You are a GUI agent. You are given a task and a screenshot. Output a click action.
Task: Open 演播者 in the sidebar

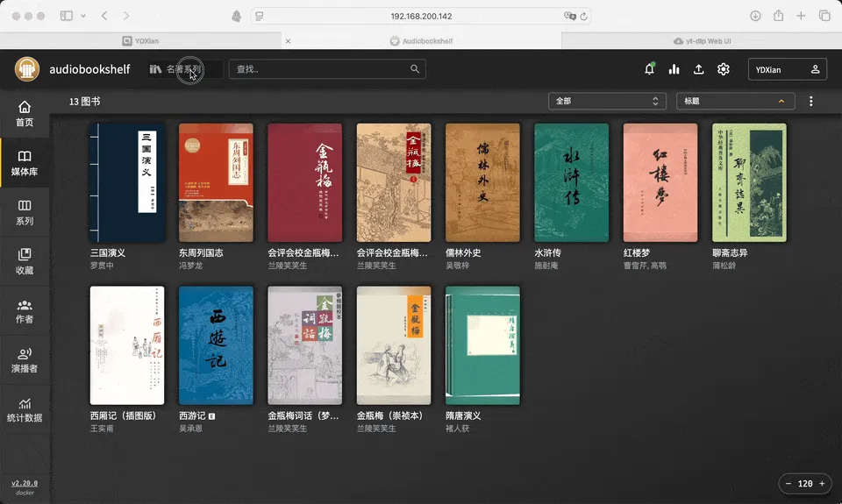25,359
